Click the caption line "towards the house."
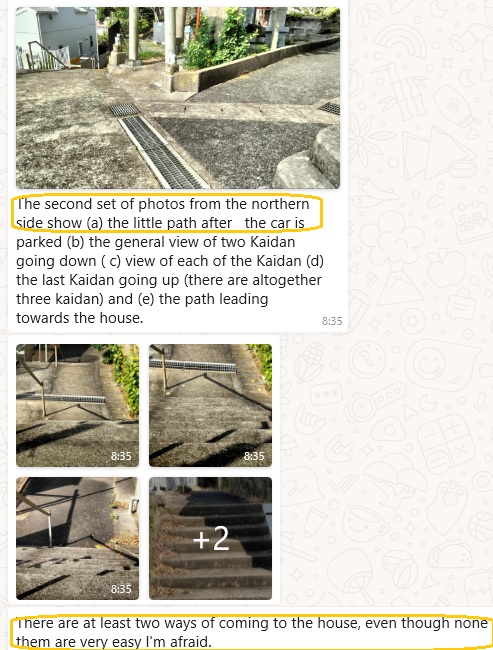This screenshot has height=650, width=493. point(80,318)
